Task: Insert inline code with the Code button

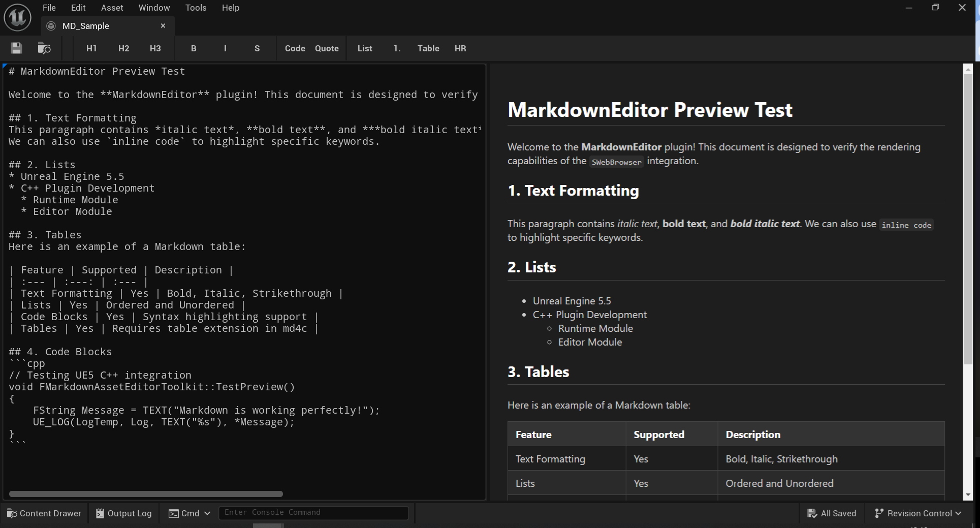Action: (295, 48)
